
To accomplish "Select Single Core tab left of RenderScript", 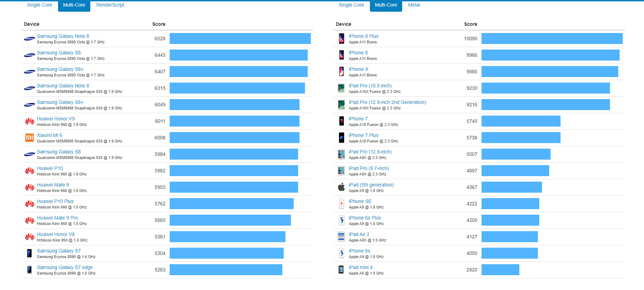I will [x=39, y=5].
